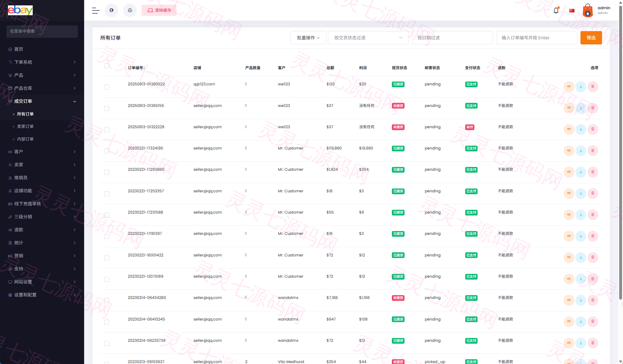Open the notification bell icon
Viewport: 623px width, 364px height.
click(x=556, y=10)
